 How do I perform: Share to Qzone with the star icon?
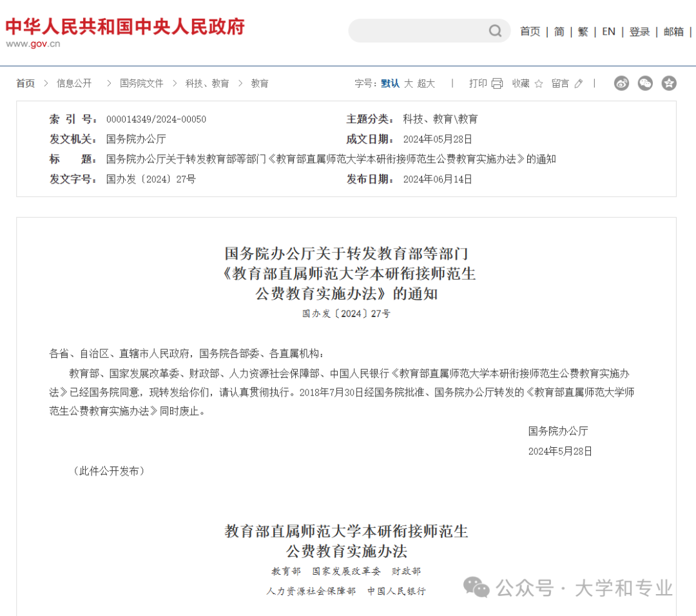[669, 83]
